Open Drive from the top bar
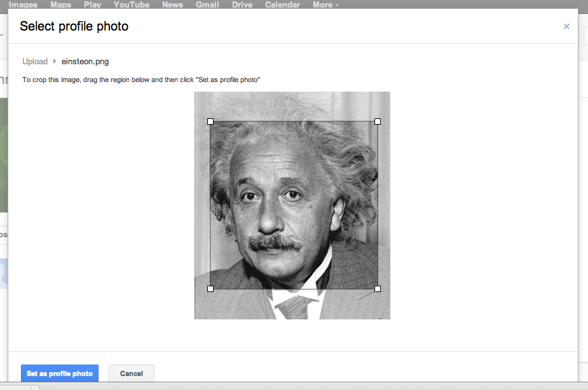Viewport: 588px width, 390px height. coord(242,4)
